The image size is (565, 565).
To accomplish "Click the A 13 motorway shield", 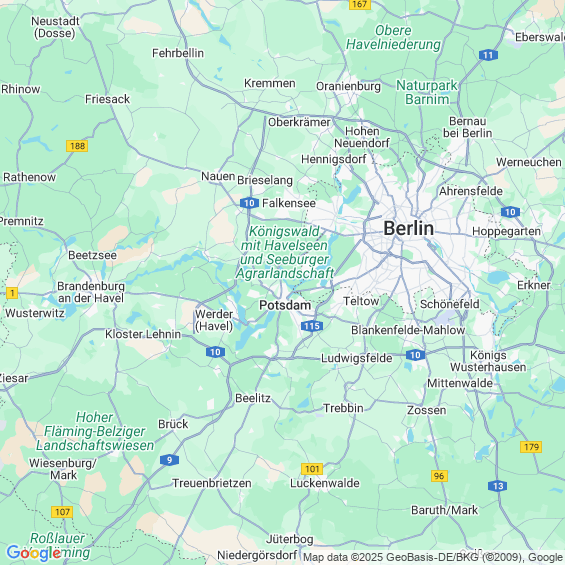I will (498, 486).
